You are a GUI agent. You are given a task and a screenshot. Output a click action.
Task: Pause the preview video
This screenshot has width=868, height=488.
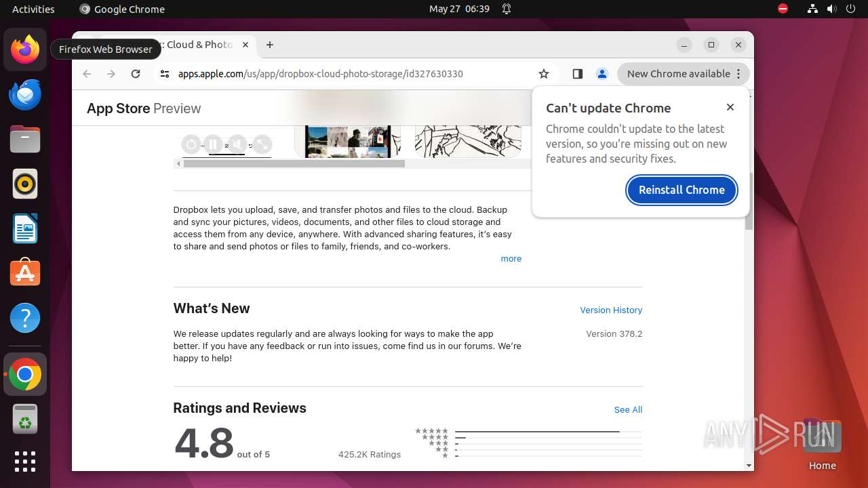pos(212,144)
